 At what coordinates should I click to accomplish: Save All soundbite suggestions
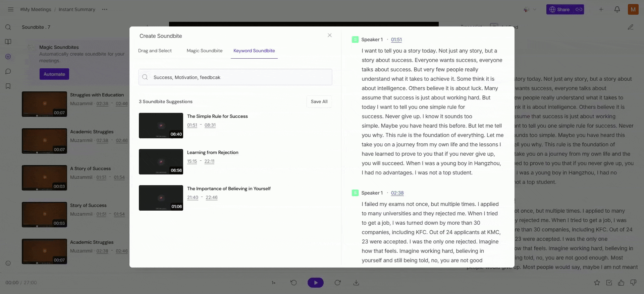(319, 101)
